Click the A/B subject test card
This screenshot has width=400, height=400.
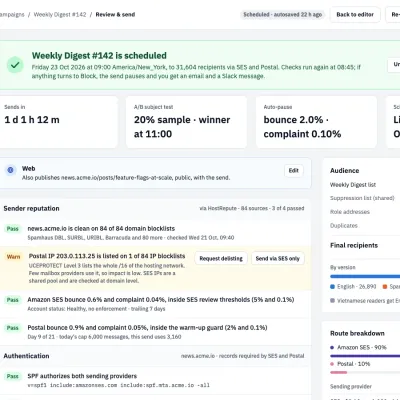pos(186,122)
